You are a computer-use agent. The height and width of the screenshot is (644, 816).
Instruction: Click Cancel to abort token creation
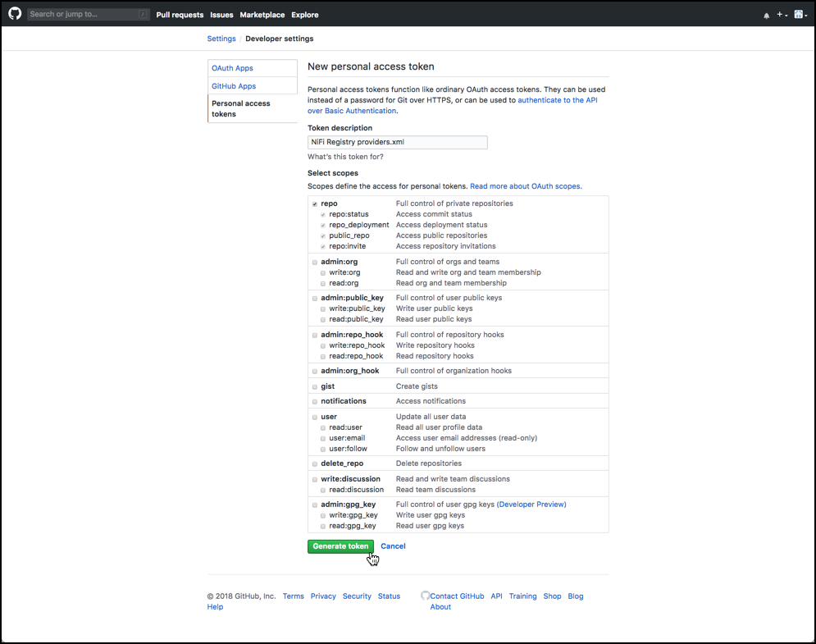pos(393,546)
